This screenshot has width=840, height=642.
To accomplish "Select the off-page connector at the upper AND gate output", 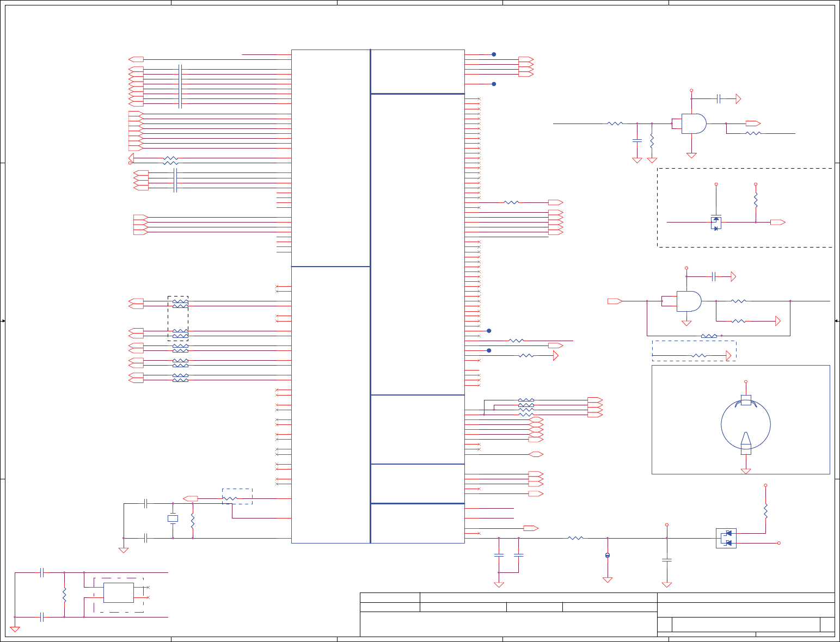I will coord(753,124).
